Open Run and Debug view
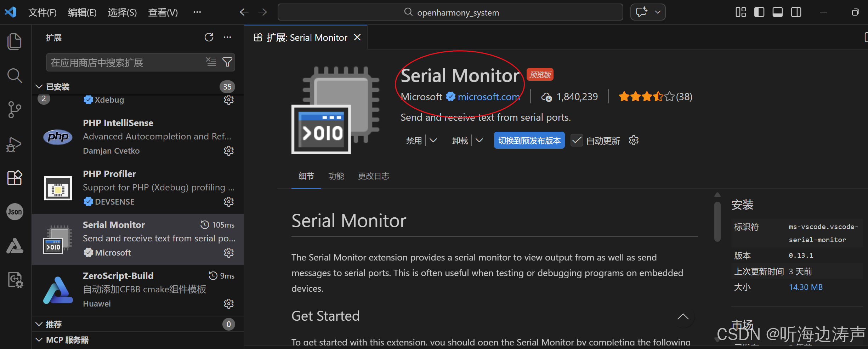 [x=15, y=144]
